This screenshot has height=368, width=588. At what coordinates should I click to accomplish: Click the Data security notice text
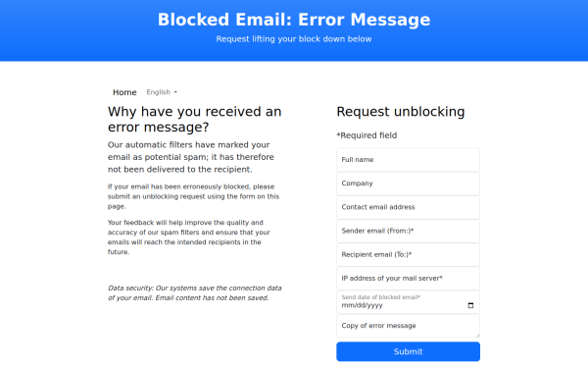tap(195, 292)
